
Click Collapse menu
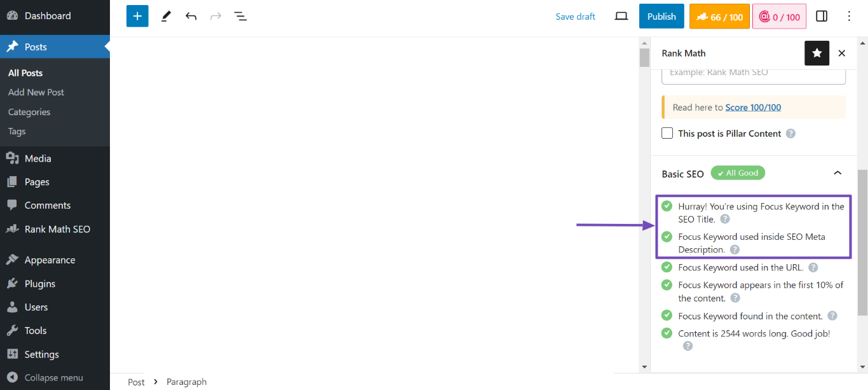point(55,378)
